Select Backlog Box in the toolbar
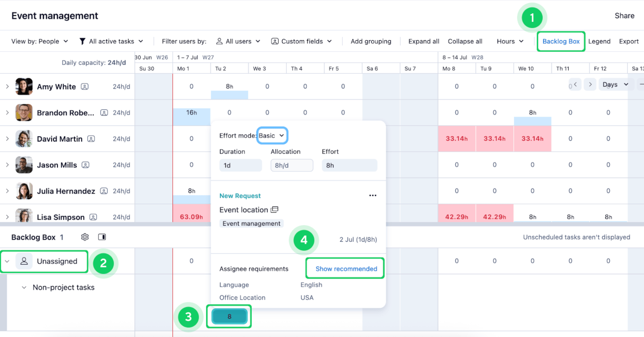 coord(561,41)
